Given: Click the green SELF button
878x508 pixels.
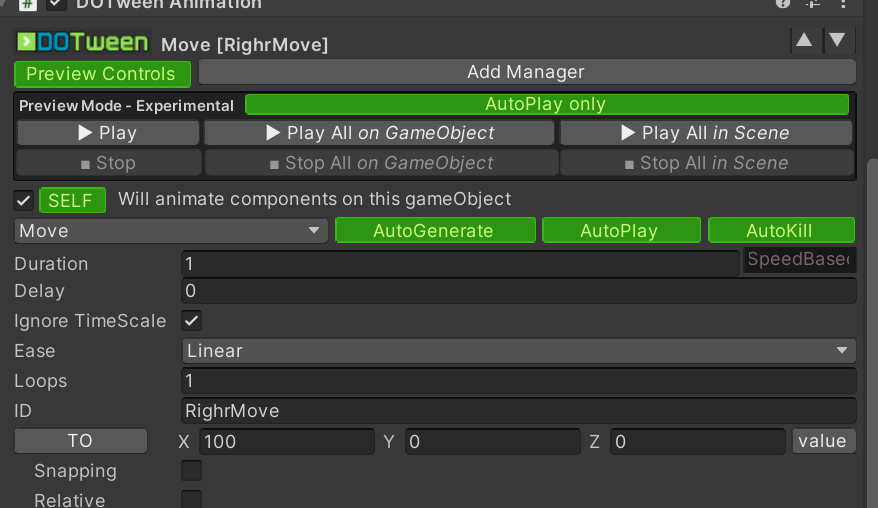Looking at the screenshot, I should pos(72,201).
